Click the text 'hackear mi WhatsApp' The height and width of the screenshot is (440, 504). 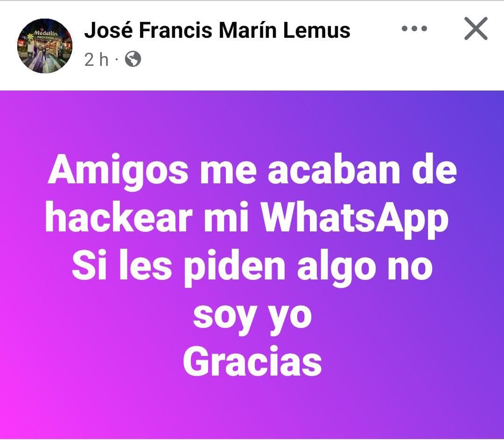[246, 219]
